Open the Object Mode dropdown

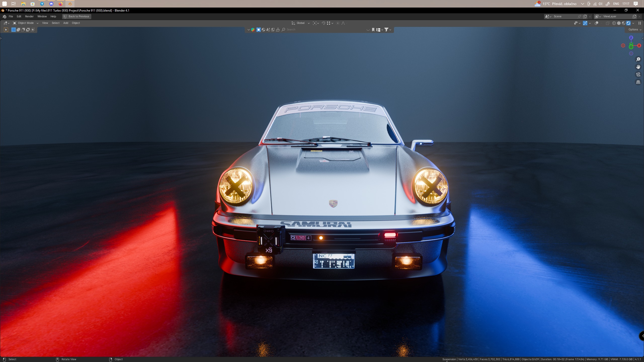click(x=26, y=23)
